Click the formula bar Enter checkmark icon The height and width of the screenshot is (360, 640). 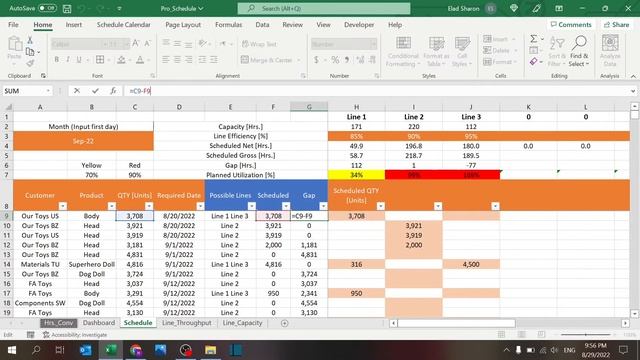95,91
